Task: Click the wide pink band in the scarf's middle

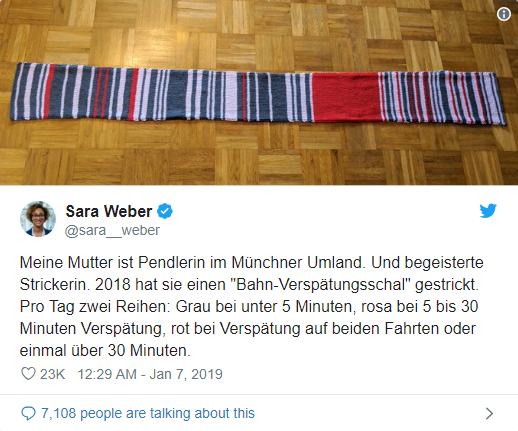Action: (x=230, y=95)
